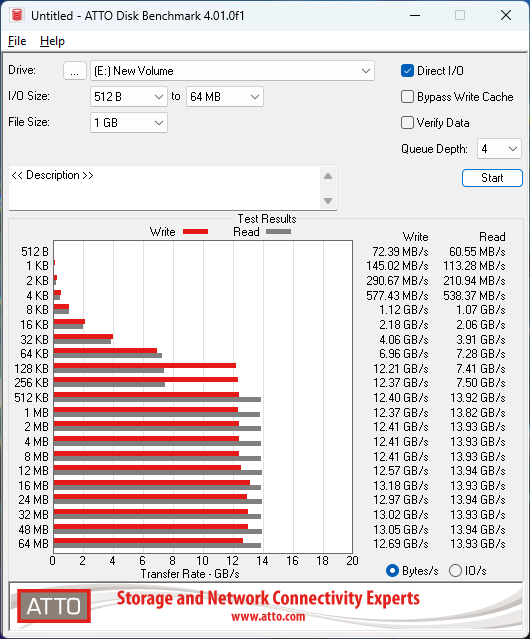Open the File menu
Image resolution: width=530 pixels, height=639 pixels.
pos(17,41)
